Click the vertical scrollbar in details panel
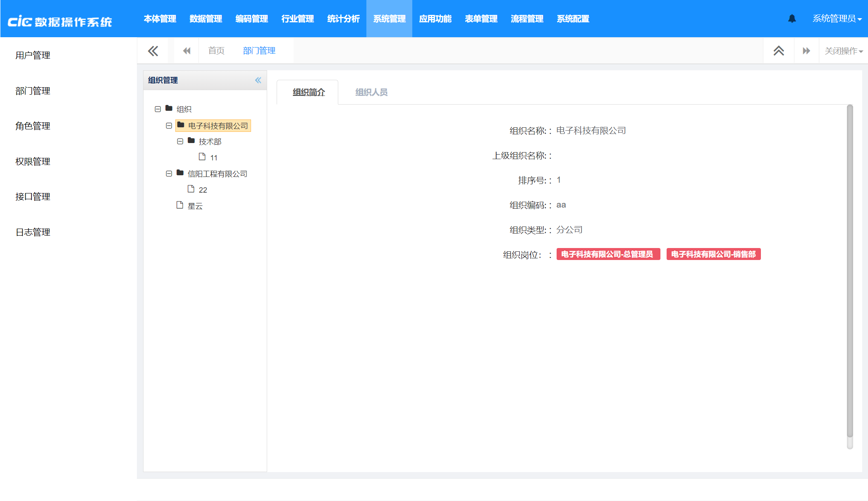This screenshot has width=868, height=501. click(850, 273)
